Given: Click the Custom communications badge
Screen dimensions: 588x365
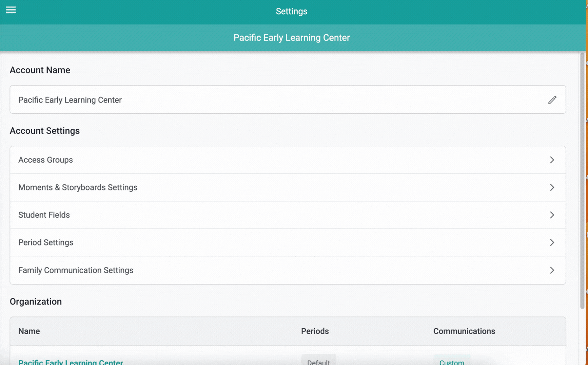Looking at the screenshot, I should coord(452,361).
